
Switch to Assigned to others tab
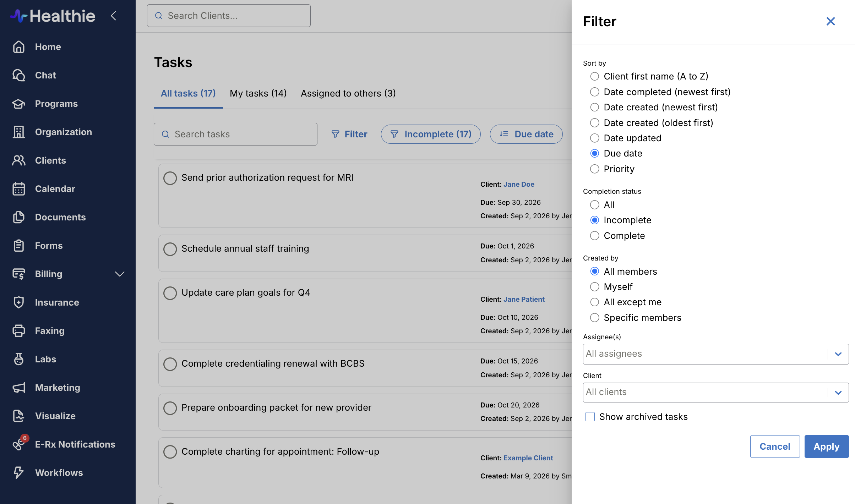348,93
